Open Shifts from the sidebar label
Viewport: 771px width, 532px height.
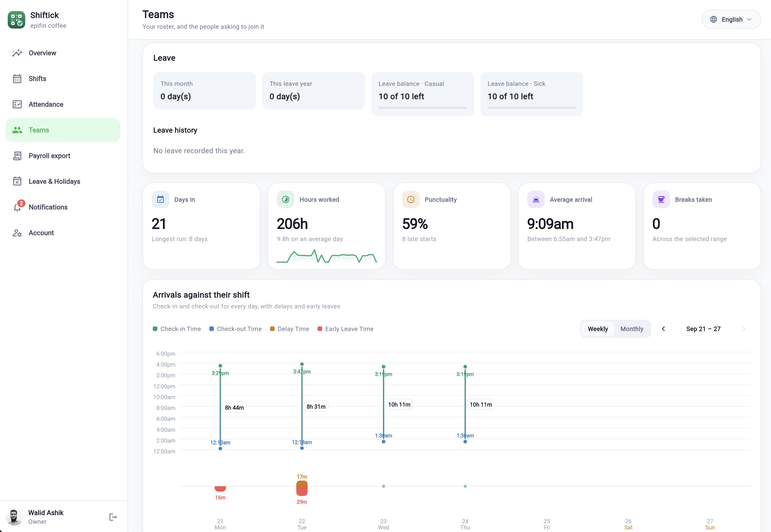click(37, 79)
